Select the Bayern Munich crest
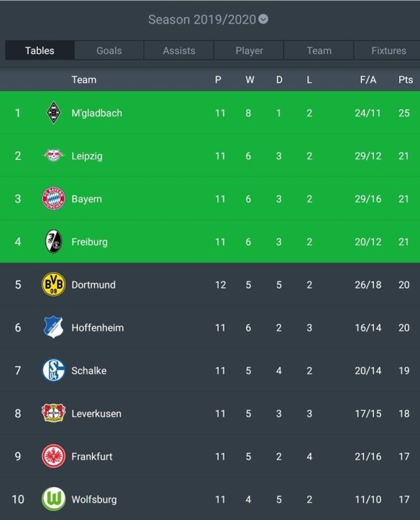 [x=53, y=198]
